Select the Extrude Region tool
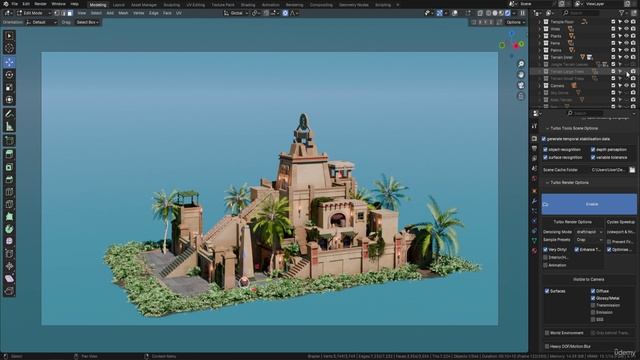This screenshot has width=640, height=360. coord(9,154)
